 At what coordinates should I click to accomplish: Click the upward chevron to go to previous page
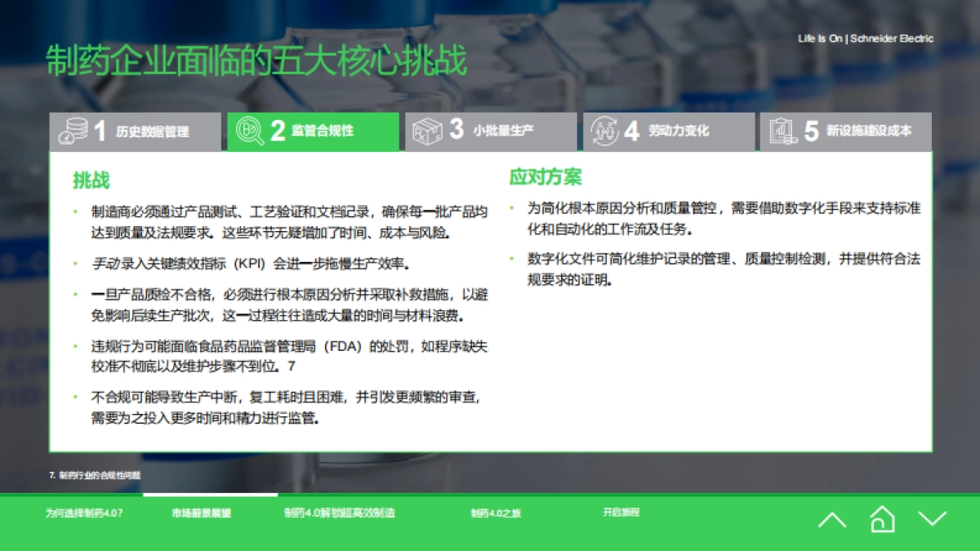[x=833, y=519]
